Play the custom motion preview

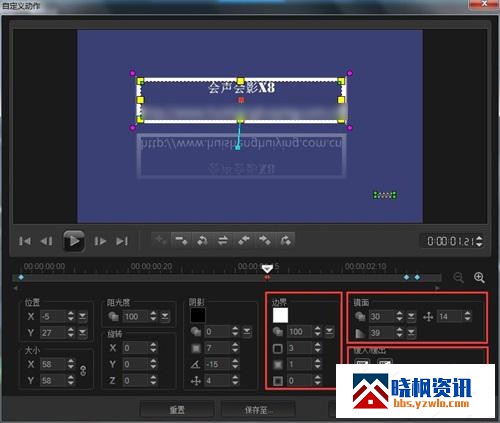pyautogui.click(x=74, y=241)
